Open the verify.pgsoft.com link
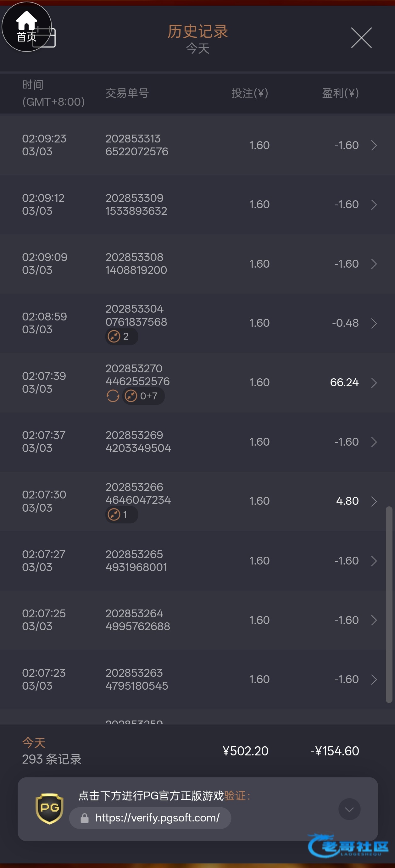 pos(157,818)
